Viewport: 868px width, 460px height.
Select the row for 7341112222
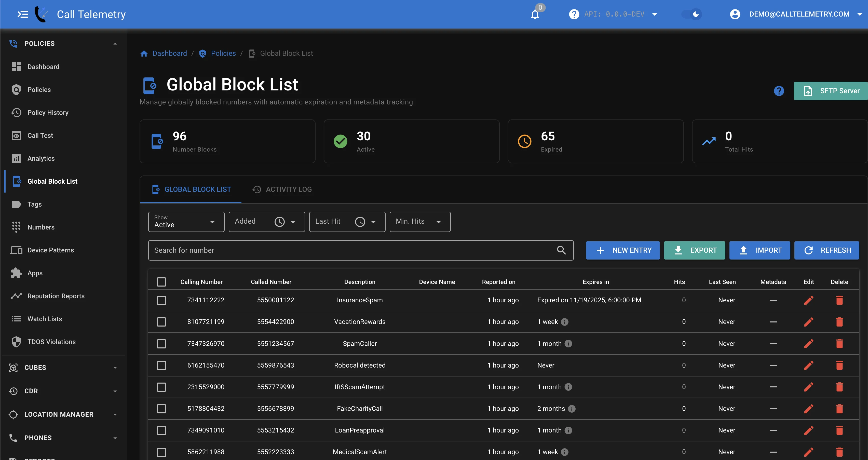tap(161, 300)
